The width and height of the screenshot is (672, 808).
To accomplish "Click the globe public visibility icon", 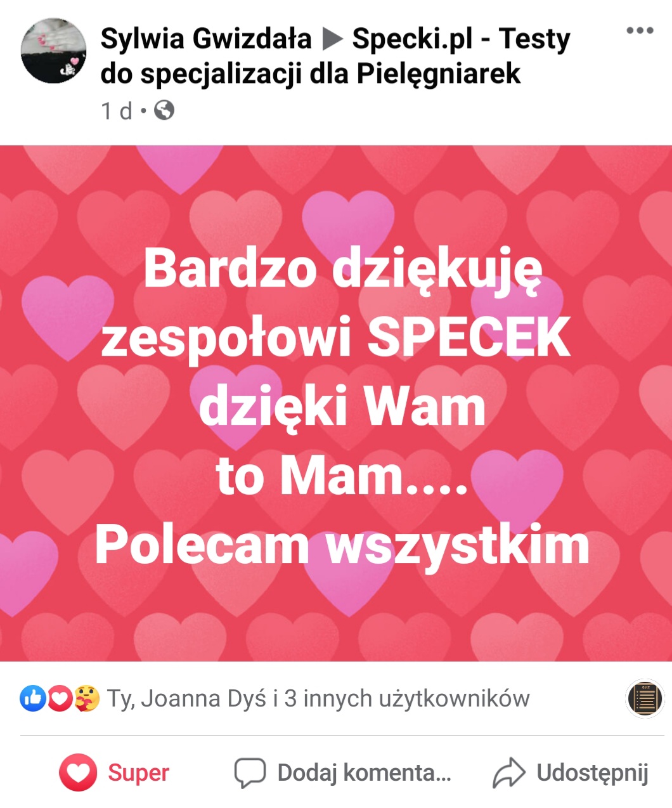I will click(164, 110).
